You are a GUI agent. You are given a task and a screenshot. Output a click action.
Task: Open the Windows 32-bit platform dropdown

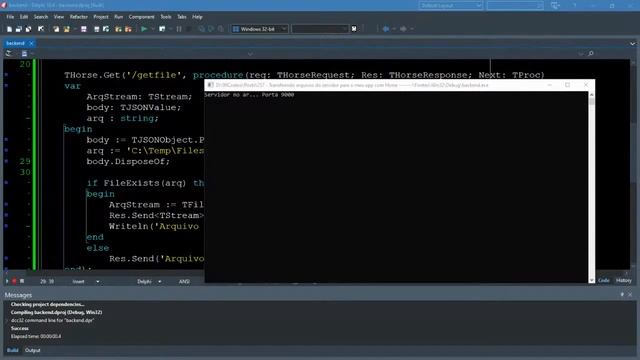click(260, 29)
